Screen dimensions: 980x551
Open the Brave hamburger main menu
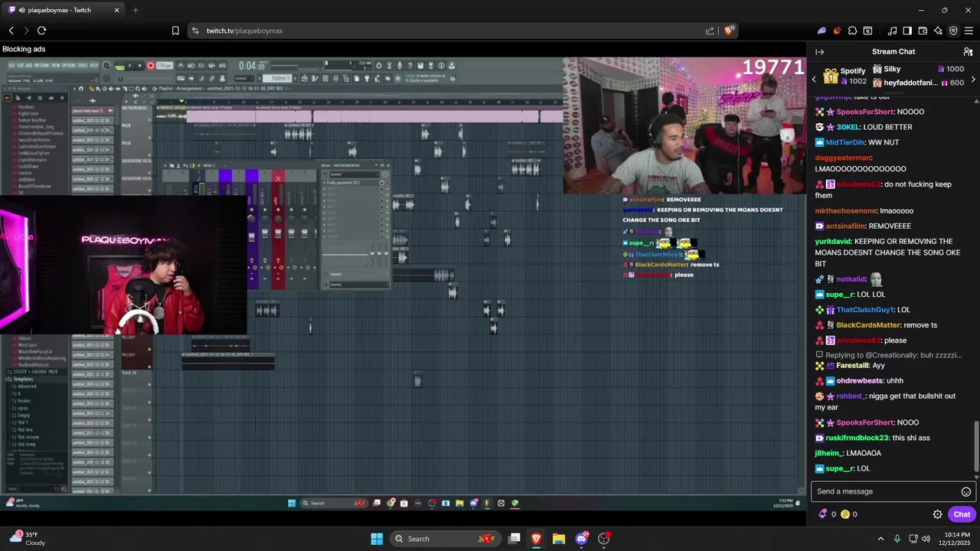pos(969,31)
